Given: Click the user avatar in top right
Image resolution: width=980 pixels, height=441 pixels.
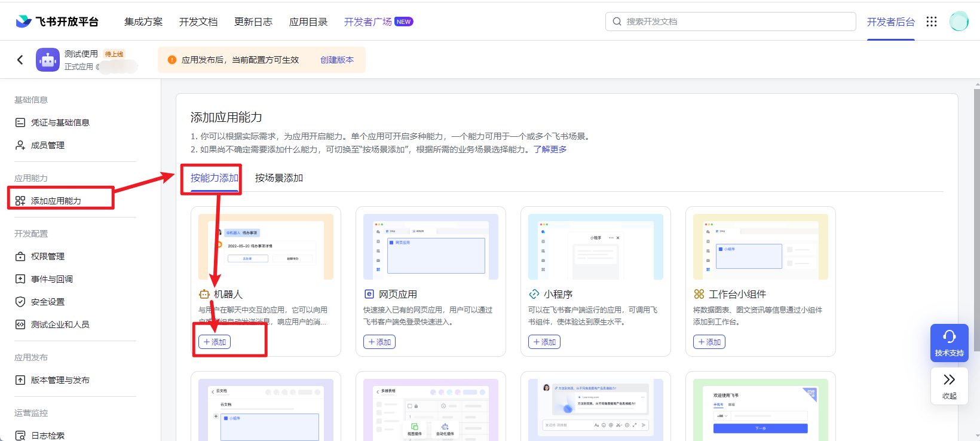Looking at the screenshot, I should pyautogui.click(x=958, y=22).
